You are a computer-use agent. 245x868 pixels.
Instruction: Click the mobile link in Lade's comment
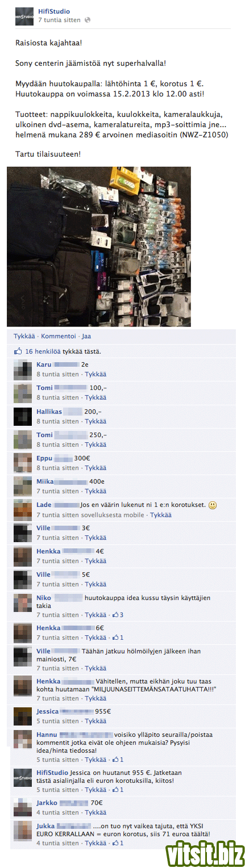(x=137, y=515)
